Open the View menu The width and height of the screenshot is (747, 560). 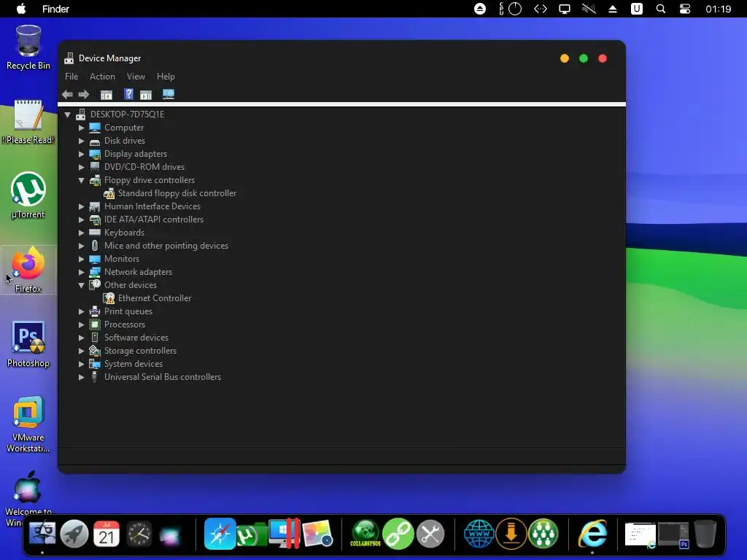pos(136,76)
